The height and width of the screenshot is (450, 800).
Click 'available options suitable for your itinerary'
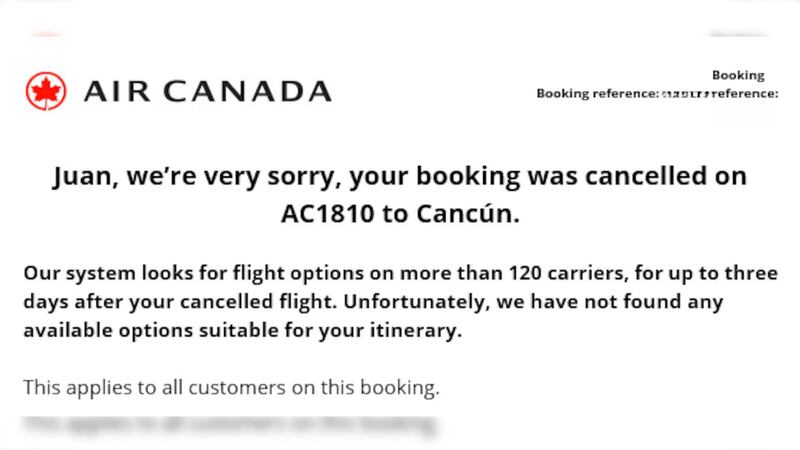click(243, 331)
